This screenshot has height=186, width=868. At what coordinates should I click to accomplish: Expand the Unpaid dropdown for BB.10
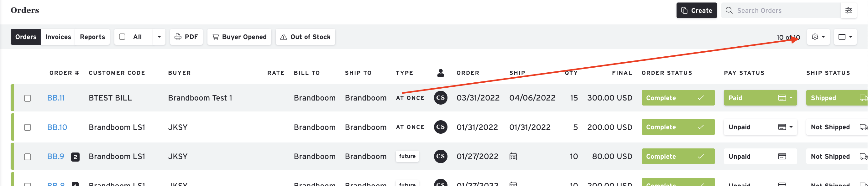791,127
